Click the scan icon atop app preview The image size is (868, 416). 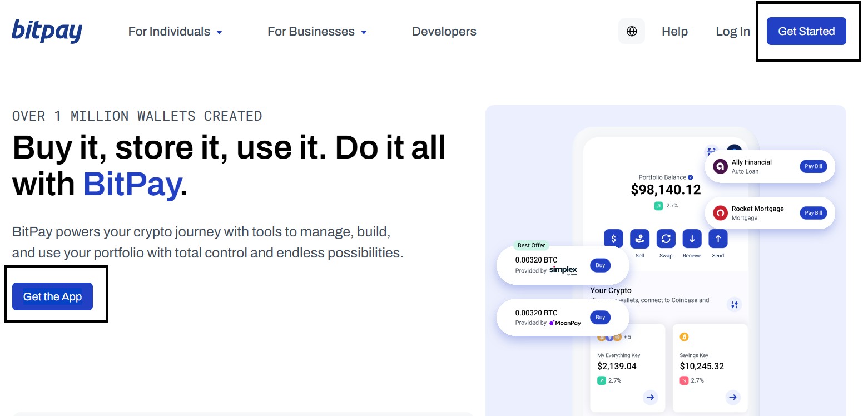point(712,151)
